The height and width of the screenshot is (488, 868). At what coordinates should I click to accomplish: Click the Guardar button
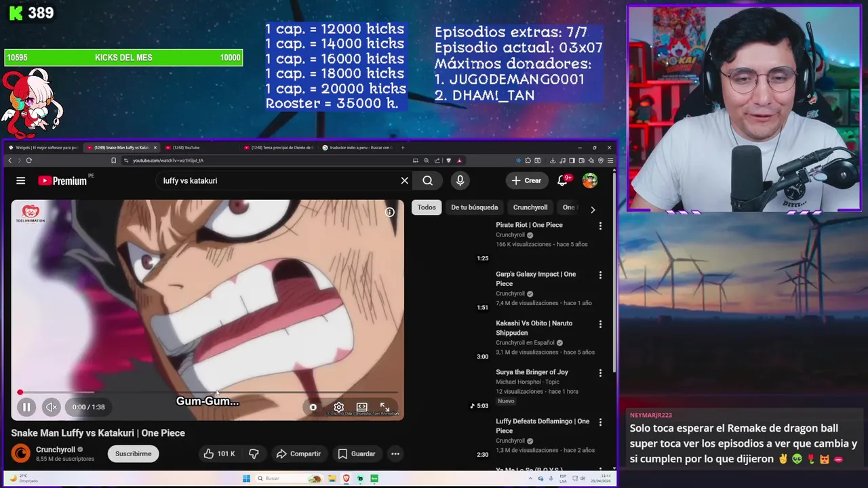(356, 453)
